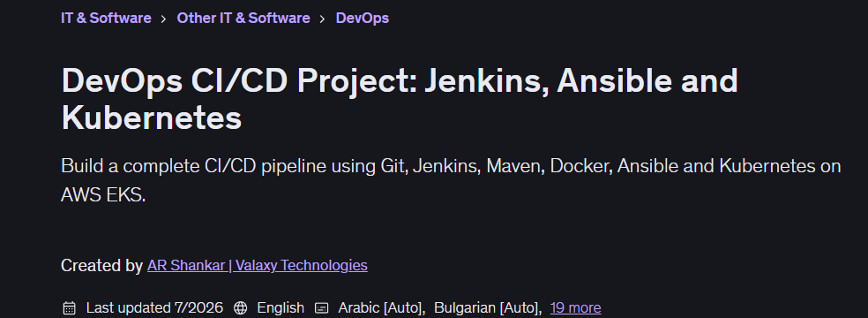Click chevron before DevOps breadcrumb
The width and height of the screenshot is (868, 318).
click(x=322, y=19)
